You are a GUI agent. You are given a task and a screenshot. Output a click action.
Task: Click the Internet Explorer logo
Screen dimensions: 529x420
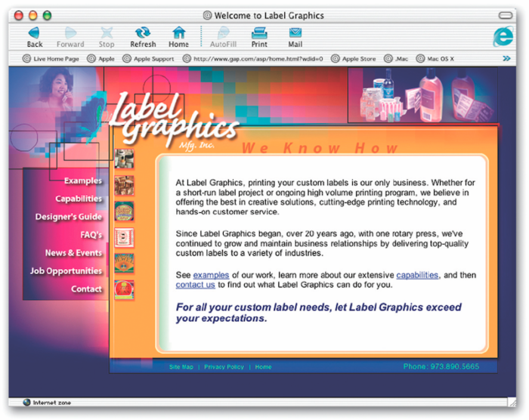(x=503, y=36)
